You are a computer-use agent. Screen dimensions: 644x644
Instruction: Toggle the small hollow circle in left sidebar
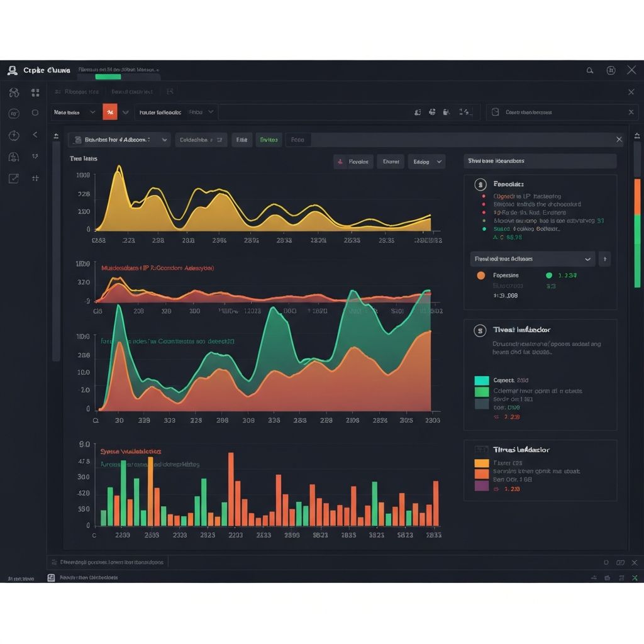tap(35, 113)
